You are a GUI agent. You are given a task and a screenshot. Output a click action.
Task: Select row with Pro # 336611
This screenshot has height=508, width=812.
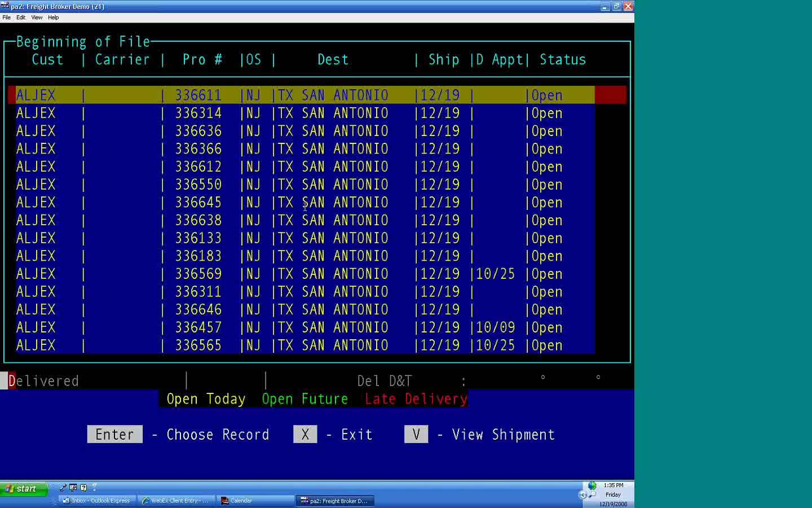coord(317,95)
